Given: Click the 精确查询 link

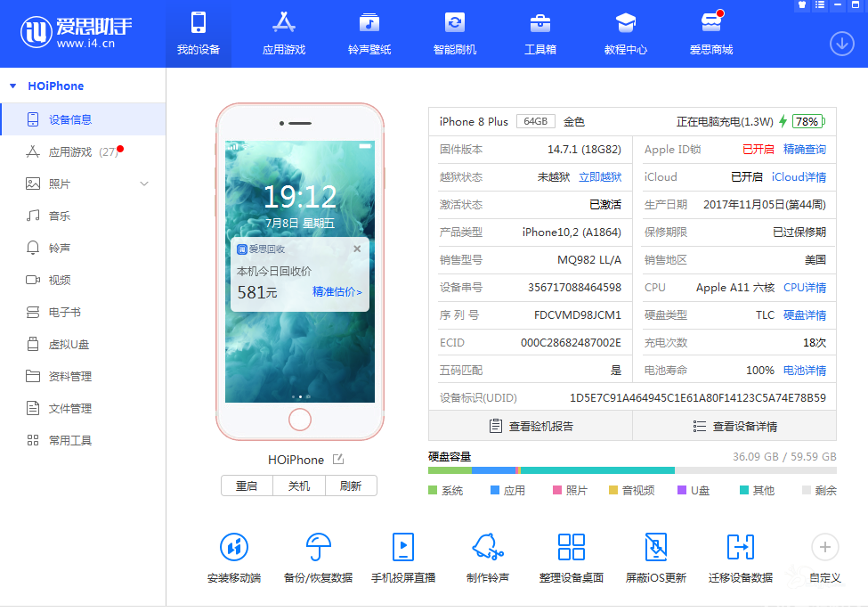Looking at the screenshot, I should (804, 149).
